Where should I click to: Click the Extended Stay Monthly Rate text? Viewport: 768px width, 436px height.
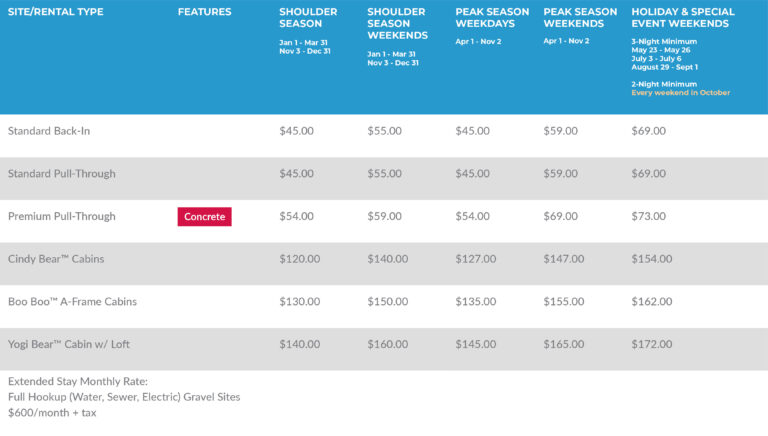[x=77, y=382]
